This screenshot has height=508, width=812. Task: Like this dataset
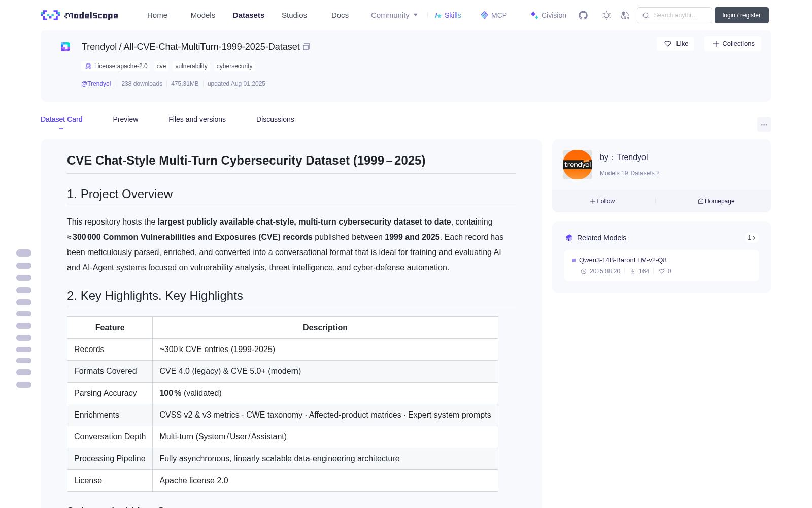pyautogui.click(x=676, y=44)
